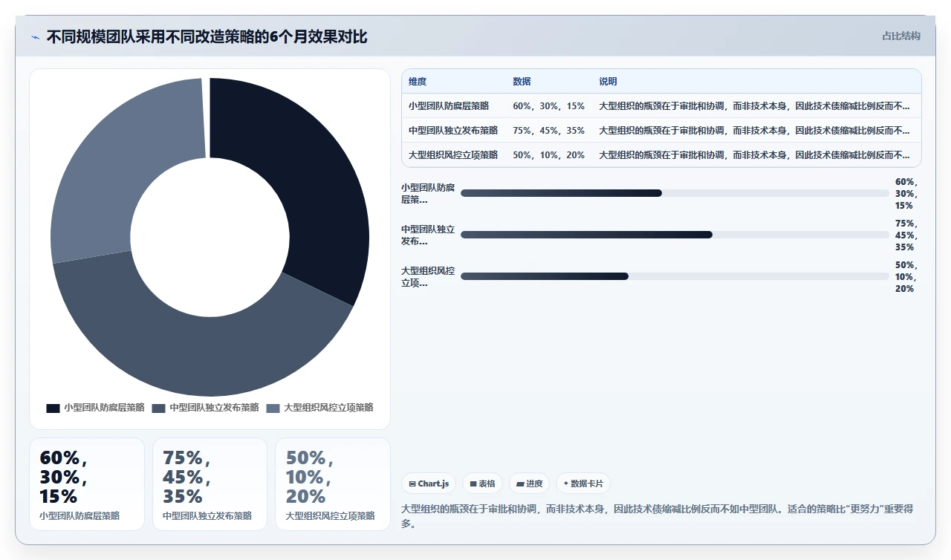Click description cell in 大型组织风控立项策略 row
Screen dimensions: 951x560
(x=754, y=155)
